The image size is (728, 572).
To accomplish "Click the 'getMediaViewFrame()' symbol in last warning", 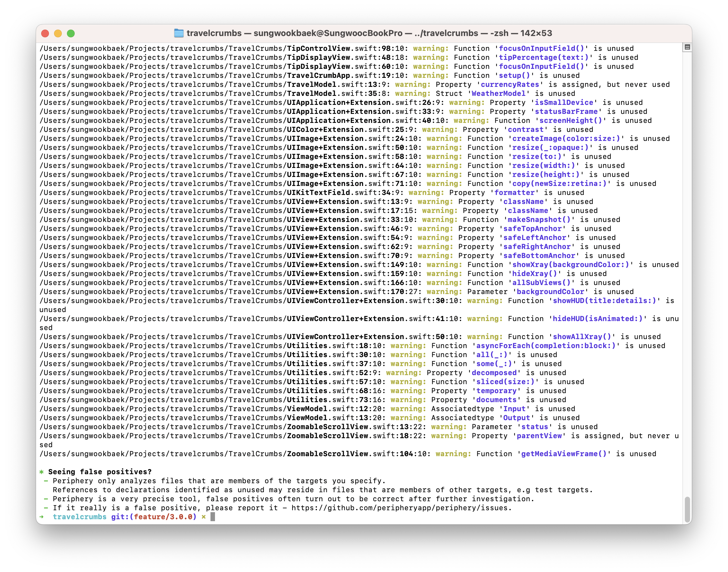I will 564,454.
